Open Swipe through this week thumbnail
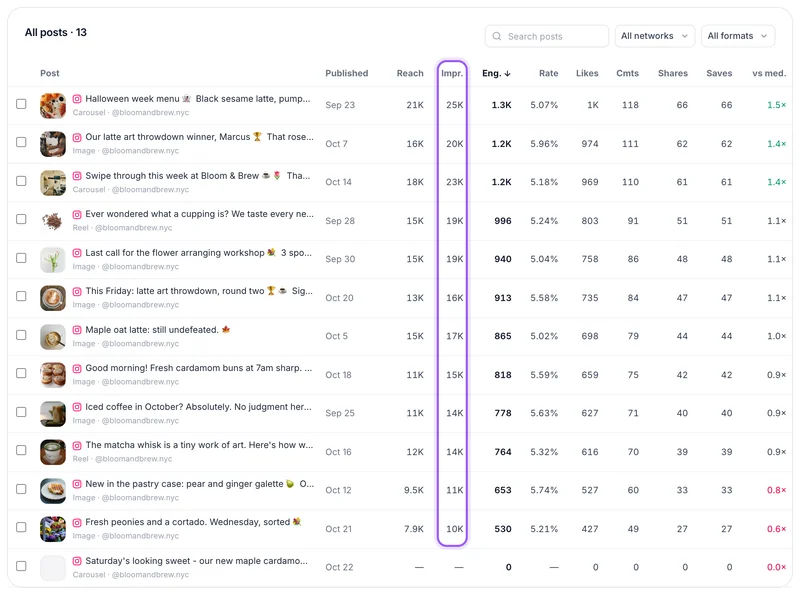800x595 pixels. [x=53, y=183]
